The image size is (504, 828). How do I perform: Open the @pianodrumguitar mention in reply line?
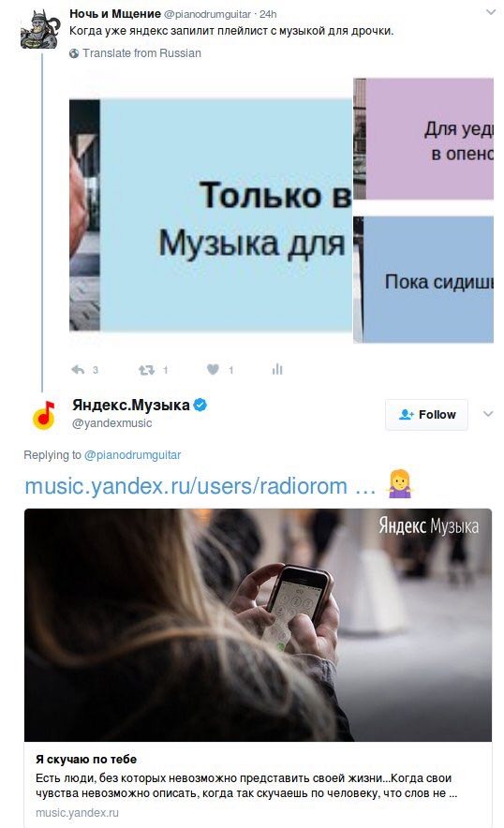click(133, 454)
